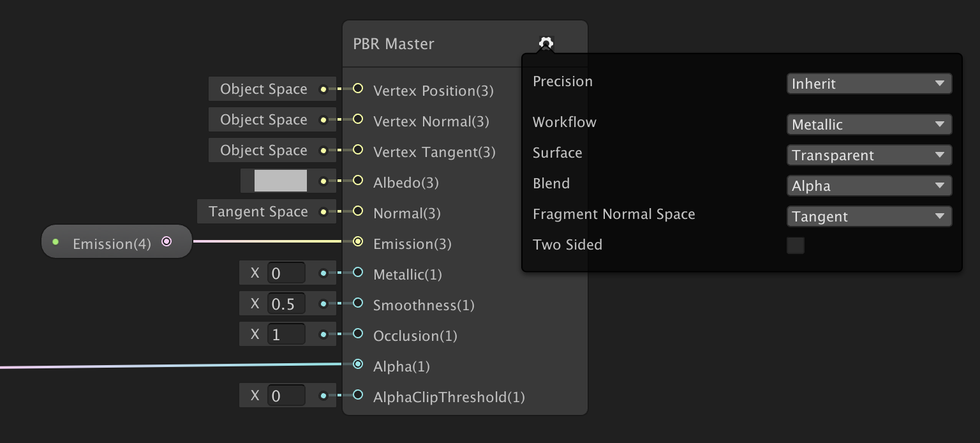Click the Albedo input port
The height and width of the screenshot is (443, 980).
(x=358, y=181)
